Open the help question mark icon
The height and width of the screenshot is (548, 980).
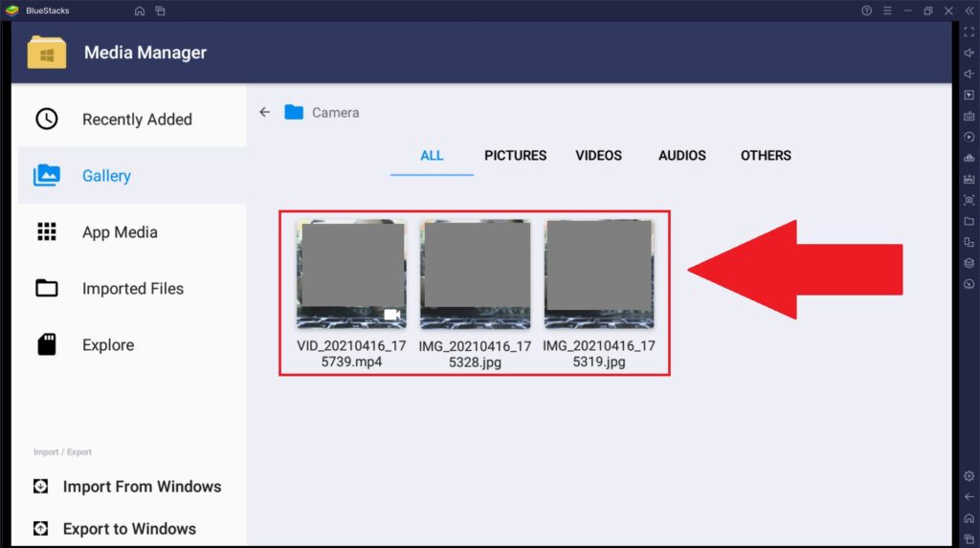click(867, 11)
